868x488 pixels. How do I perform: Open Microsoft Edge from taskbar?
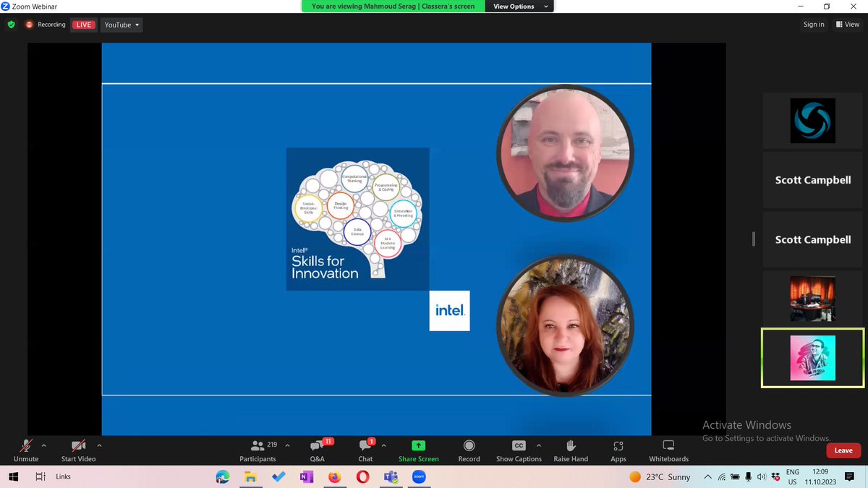(x=223, y=477)
